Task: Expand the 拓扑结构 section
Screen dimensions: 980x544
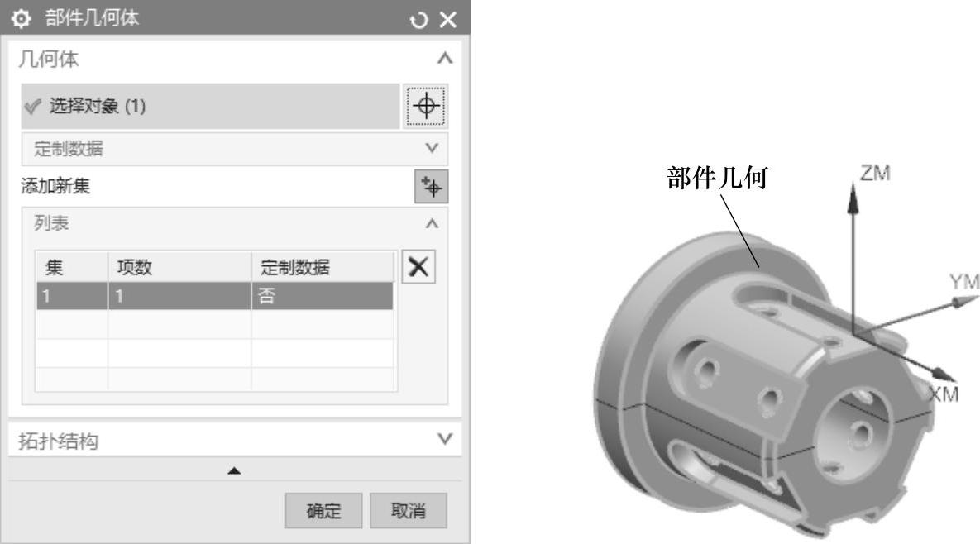Action: [444, 438]
